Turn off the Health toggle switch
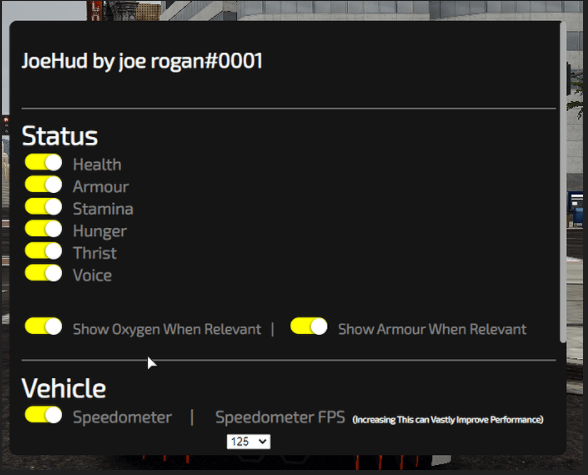This screenshot has width=588, height=475. point(44,163)
